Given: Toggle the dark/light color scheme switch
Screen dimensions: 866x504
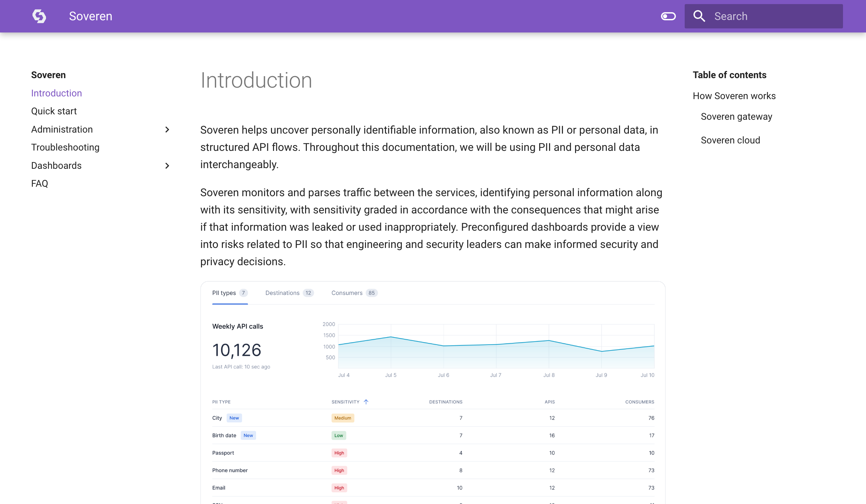Looking at the screenshot, I should (x=668, y=16).
